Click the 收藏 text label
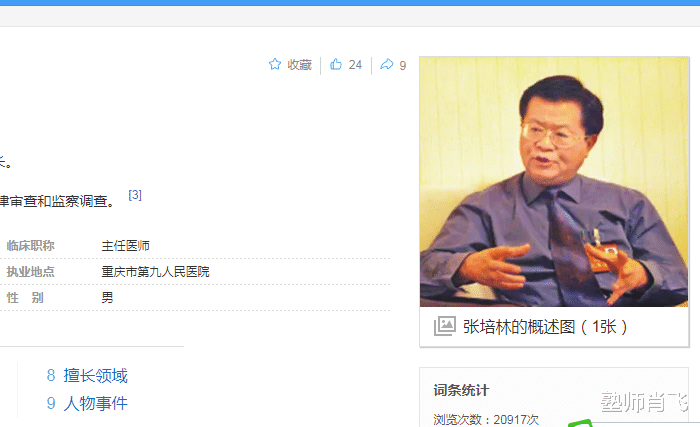This screenshot has height=427, width=700. (x=300, y=65)
